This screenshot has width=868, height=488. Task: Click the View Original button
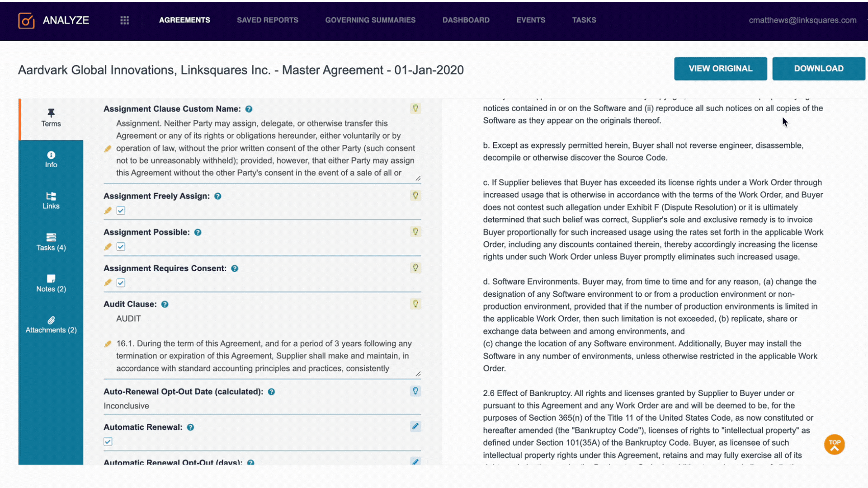(721, 69)
